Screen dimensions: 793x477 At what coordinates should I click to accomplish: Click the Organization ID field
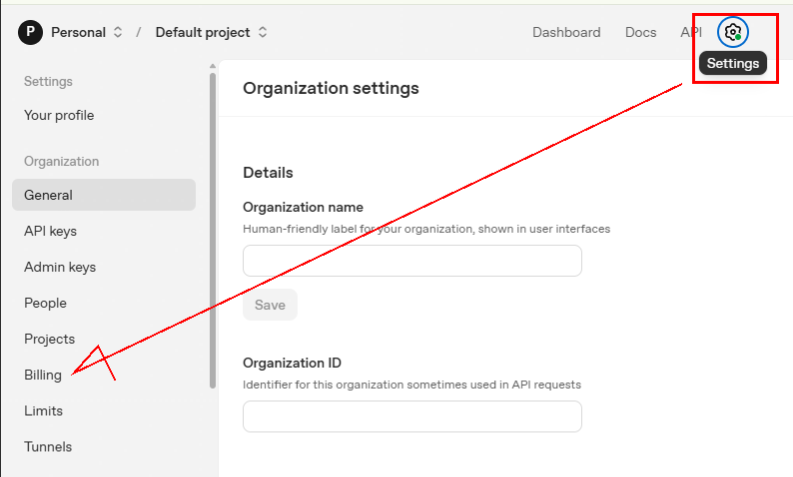click(x=412, y=417)
